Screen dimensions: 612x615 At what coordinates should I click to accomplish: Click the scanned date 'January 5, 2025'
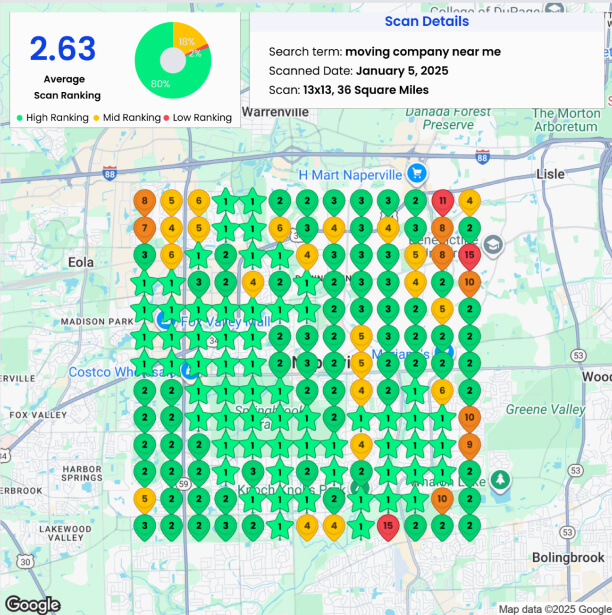(x=402, y=71)
